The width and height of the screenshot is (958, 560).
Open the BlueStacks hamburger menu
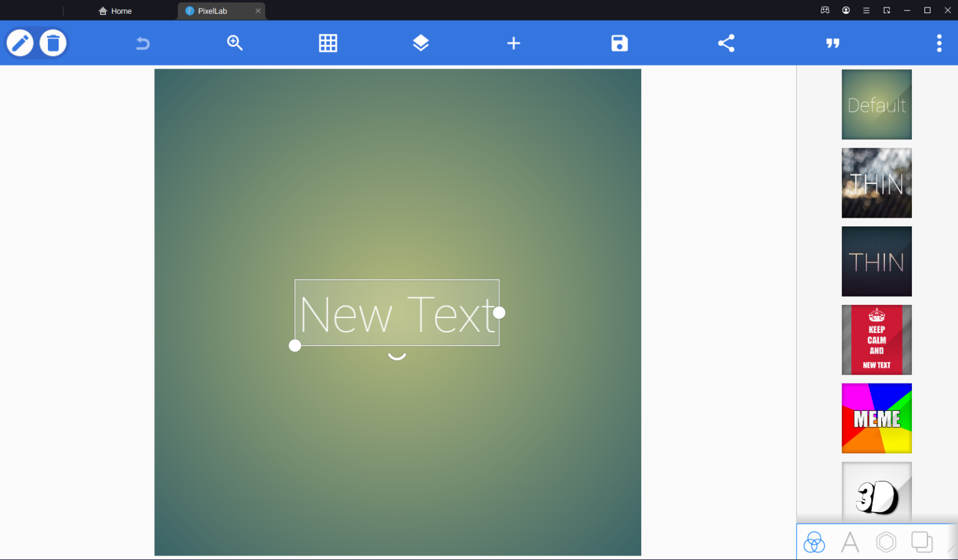(x=866, y=10)
